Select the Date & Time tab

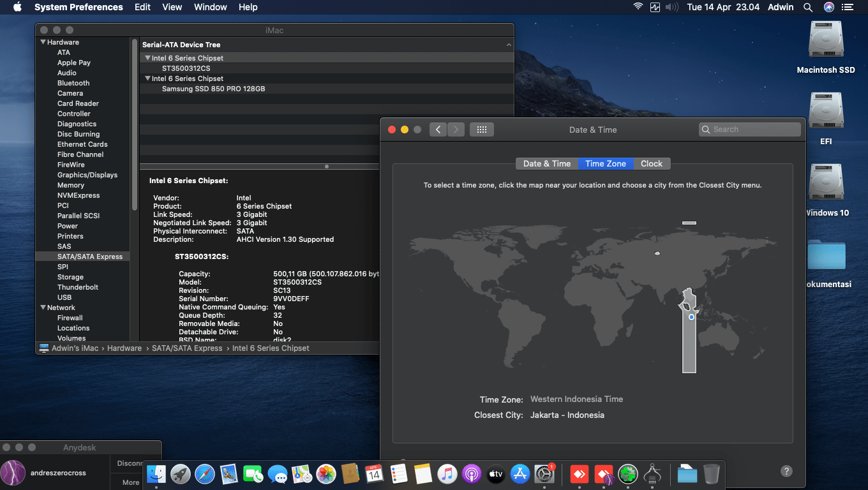click(x=546, y=164)
